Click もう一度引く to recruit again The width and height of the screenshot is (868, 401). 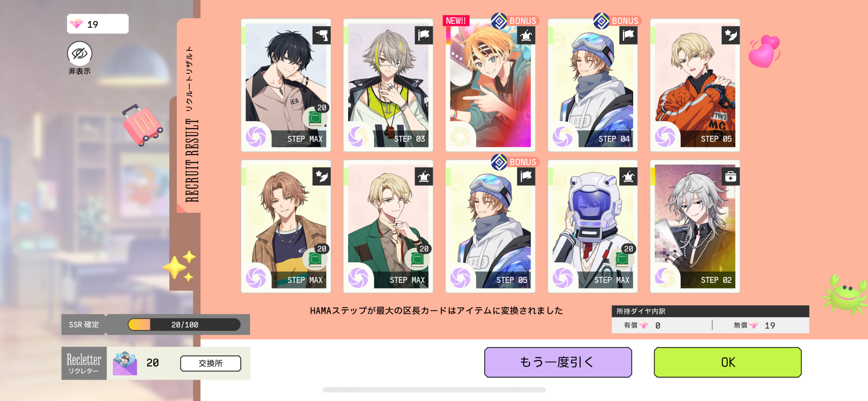(x=558, y=362)
